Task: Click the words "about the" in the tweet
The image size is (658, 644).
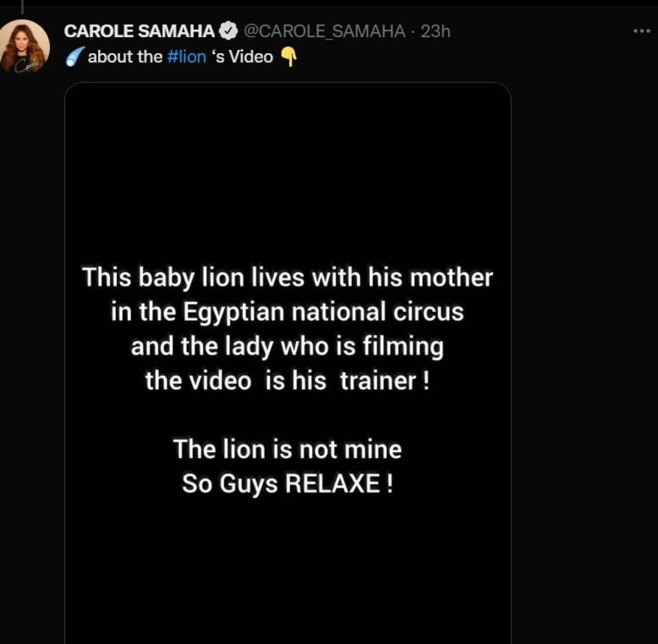Action: 125,56
